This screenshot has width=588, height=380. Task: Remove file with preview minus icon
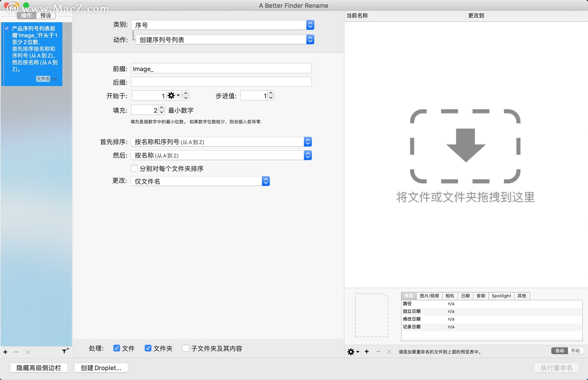click(x=378, y=351)
